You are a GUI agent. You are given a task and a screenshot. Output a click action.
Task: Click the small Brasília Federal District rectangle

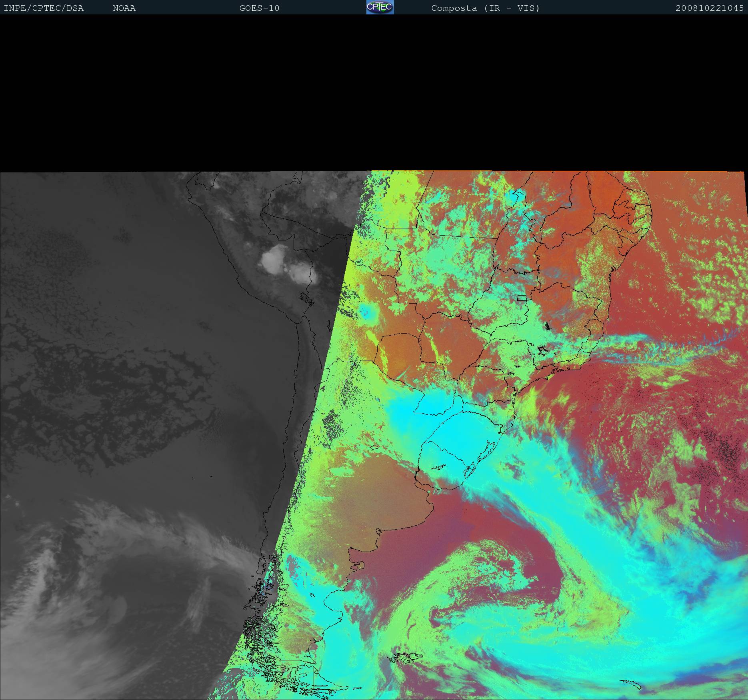click(522, 298)
